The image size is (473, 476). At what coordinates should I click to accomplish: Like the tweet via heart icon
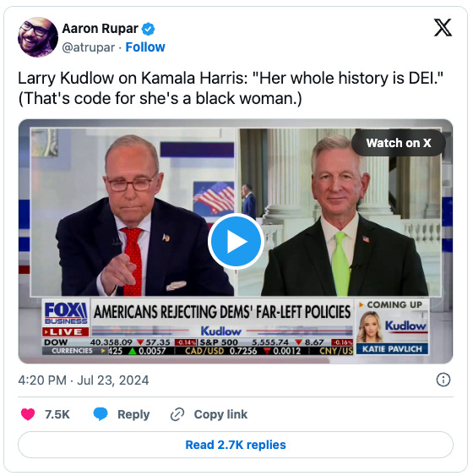point(28,414)
